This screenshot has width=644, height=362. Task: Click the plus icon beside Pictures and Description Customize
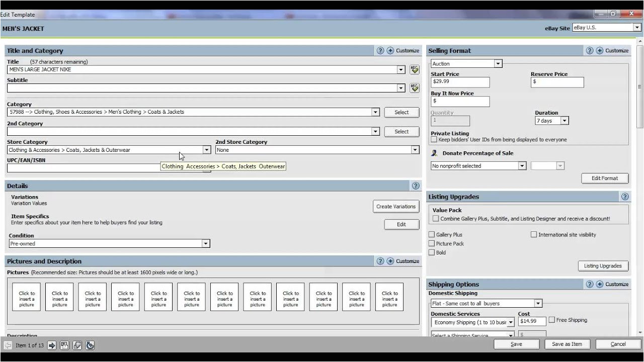(x=390, y=261)
